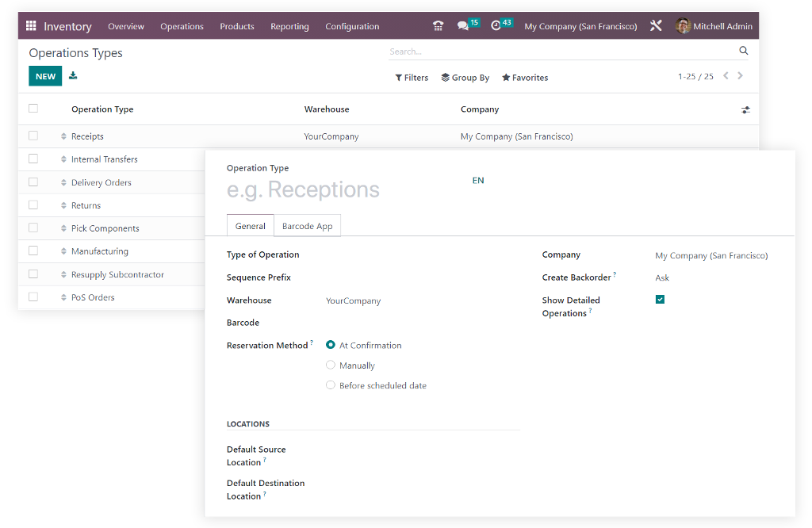This screenshot has width=812, height=528.
Task: Click the house/home icon in the top bar
Action: coord(438,25)
